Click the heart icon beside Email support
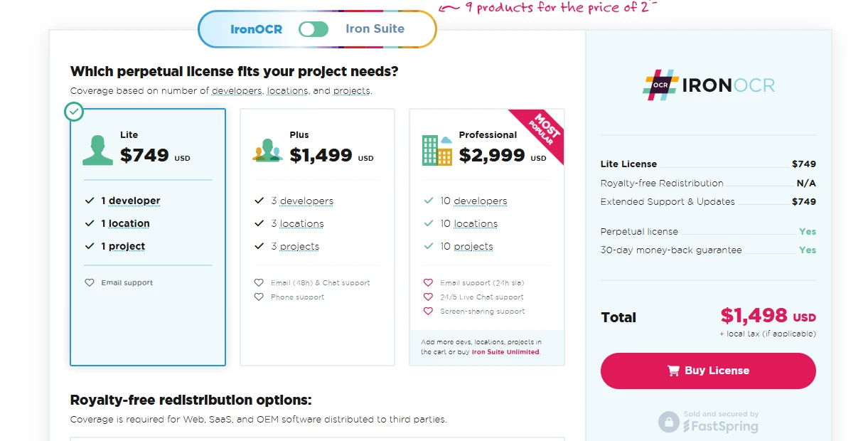868x441 pixels. coord(90,282)
